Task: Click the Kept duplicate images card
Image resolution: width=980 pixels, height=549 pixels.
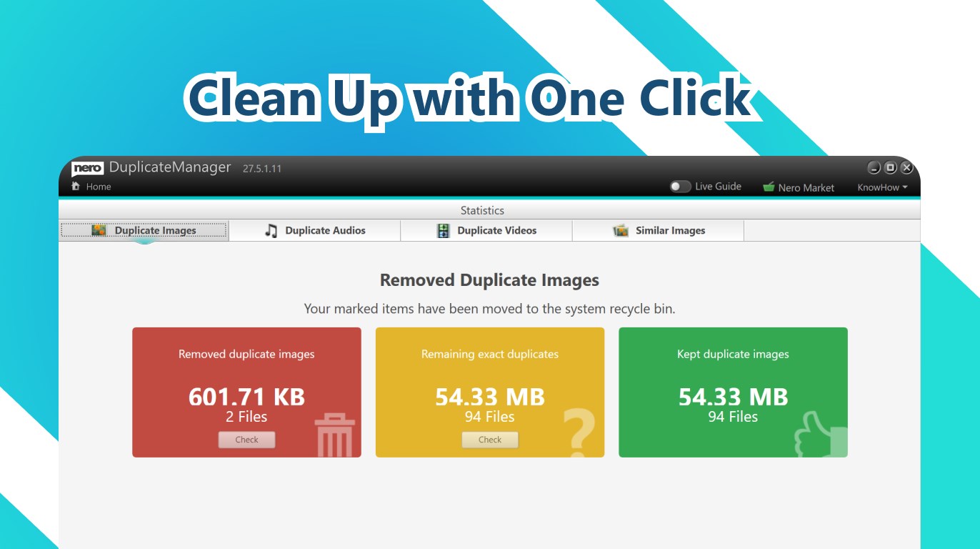Action: click(733, 392)
